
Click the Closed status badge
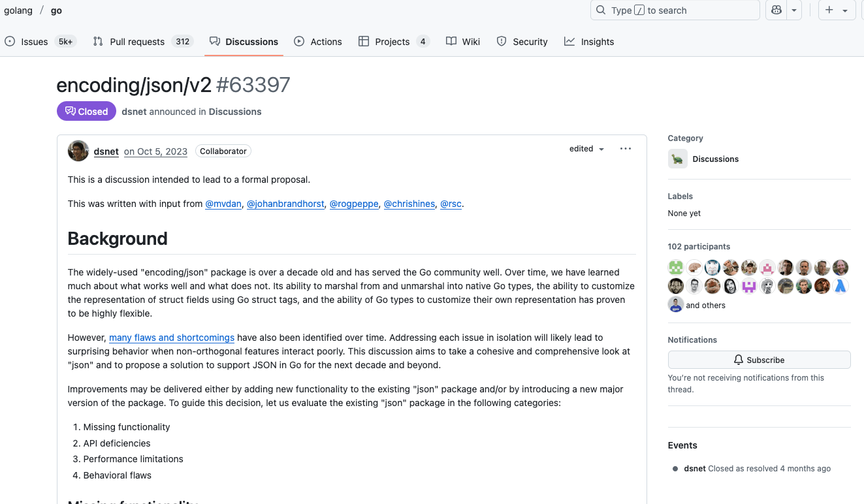click(86, 112)
